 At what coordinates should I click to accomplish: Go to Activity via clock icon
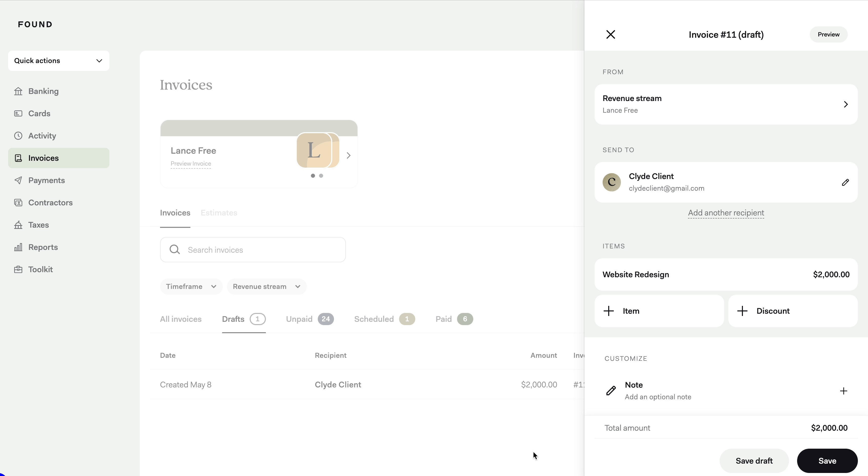point(18,136)
